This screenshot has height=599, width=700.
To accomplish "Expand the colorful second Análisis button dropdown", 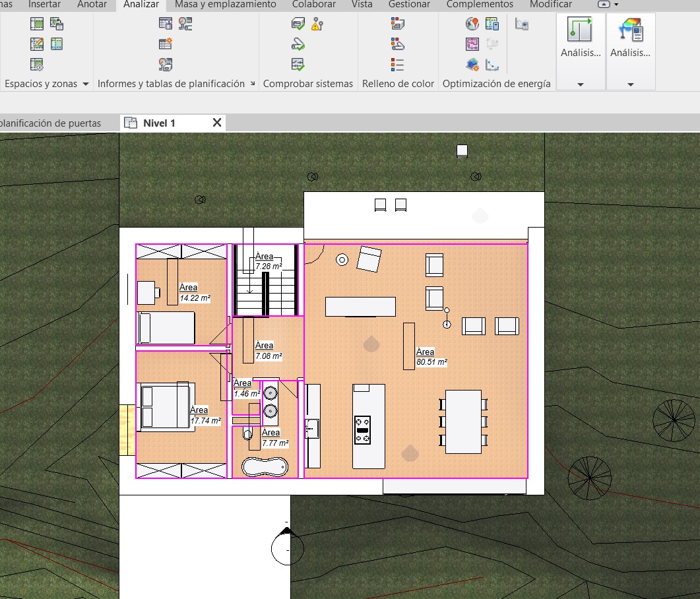I will (630, 84).
